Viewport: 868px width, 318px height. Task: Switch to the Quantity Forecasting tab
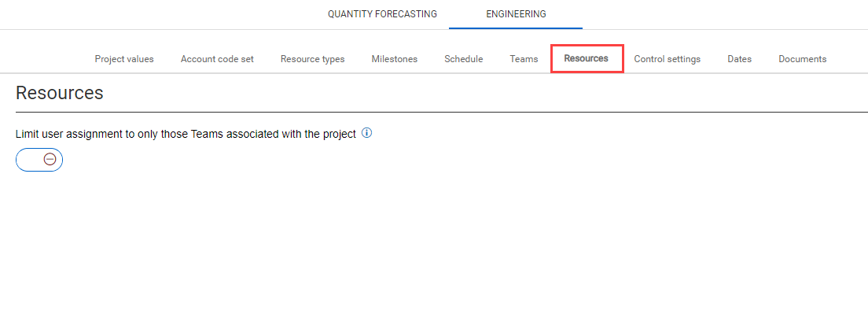pyautogui.click(x=382, y=14)
